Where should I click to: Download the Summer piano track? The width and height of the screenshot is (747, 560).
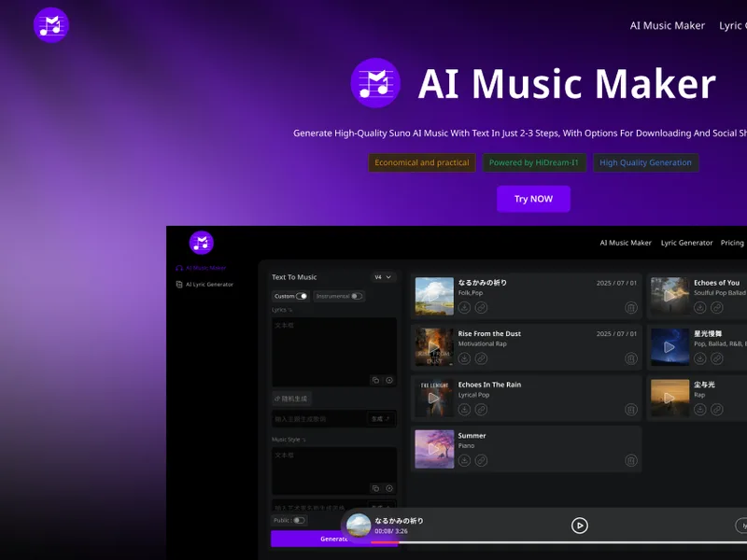[x=464, y=460]
